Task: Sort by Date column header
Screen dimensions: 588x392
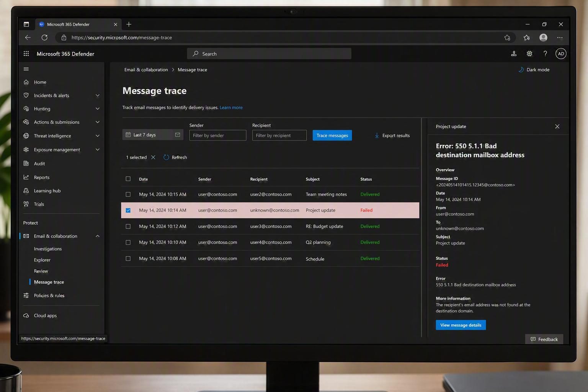Action: (143, 179)
